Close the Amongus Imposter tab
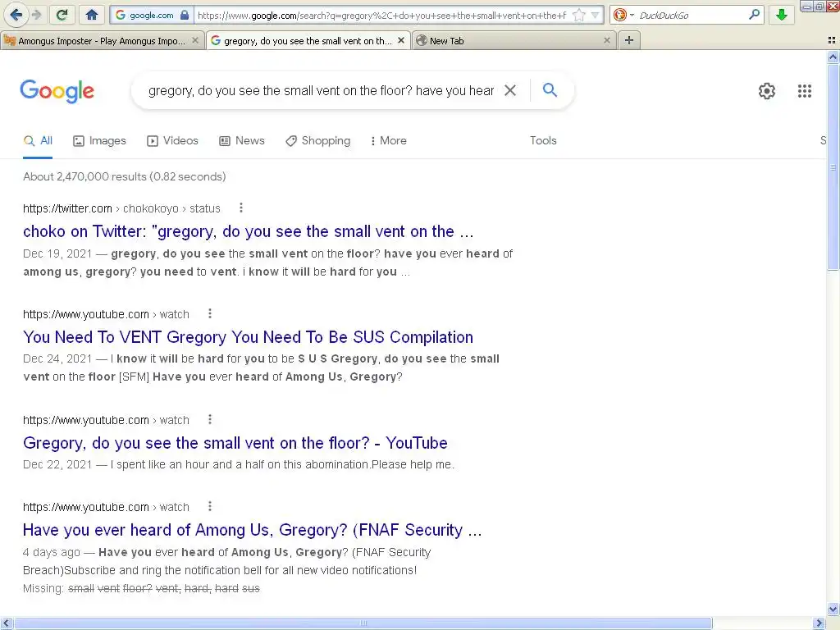 195,41
